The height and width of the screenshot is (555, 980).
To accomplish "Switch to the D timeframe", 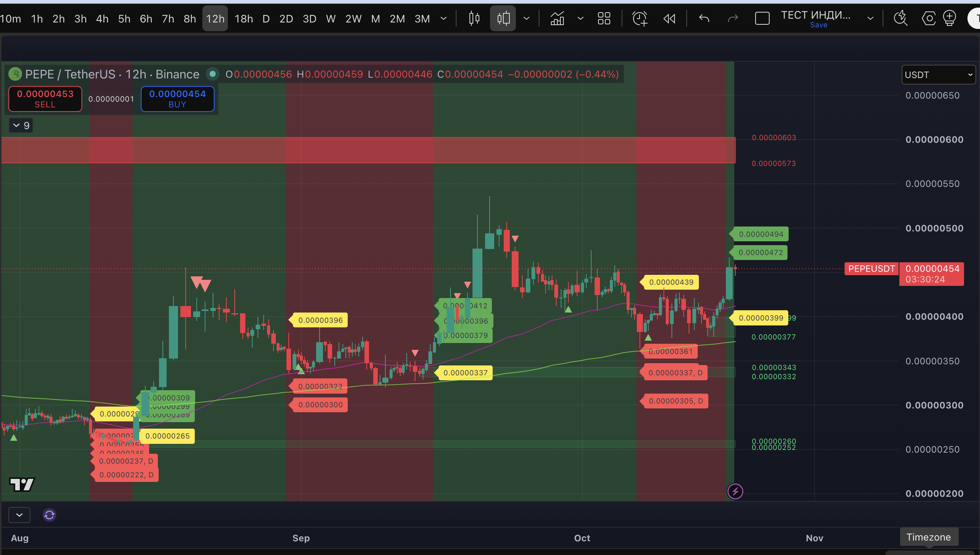I will [266, 18].
